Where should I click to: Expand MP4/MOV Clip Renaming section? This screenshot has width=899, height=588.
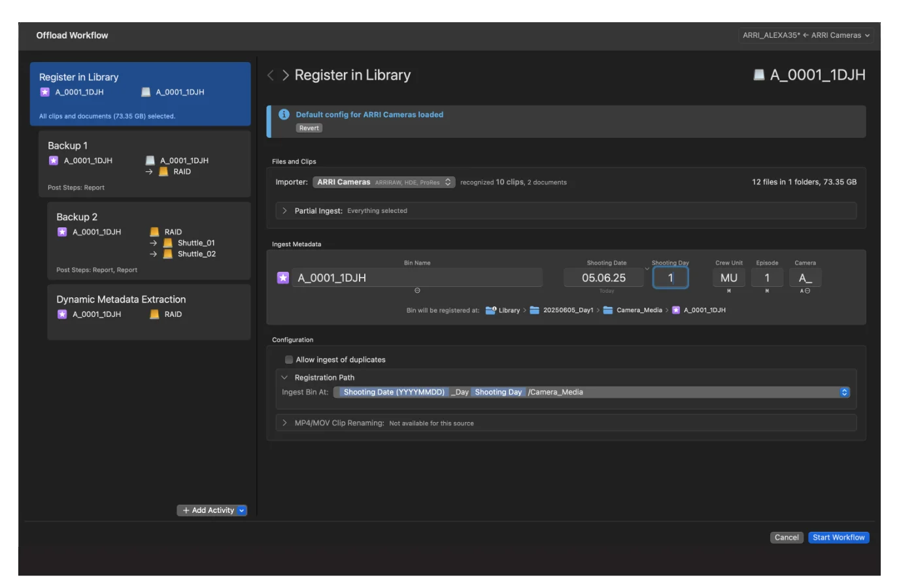(284, 423)
